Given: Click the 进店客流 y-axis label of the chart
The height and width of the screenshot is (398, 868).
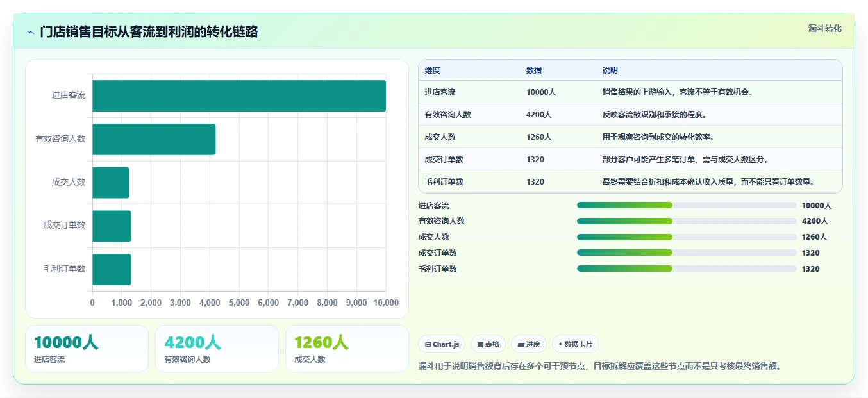Looking at the screenshot, I should 69,95.
